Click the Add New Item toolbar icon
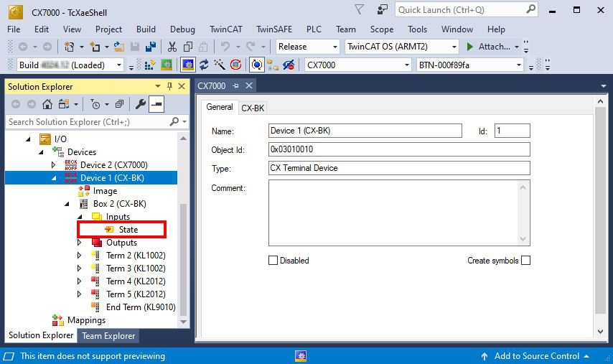613x364 pixels. click(95, 47)
